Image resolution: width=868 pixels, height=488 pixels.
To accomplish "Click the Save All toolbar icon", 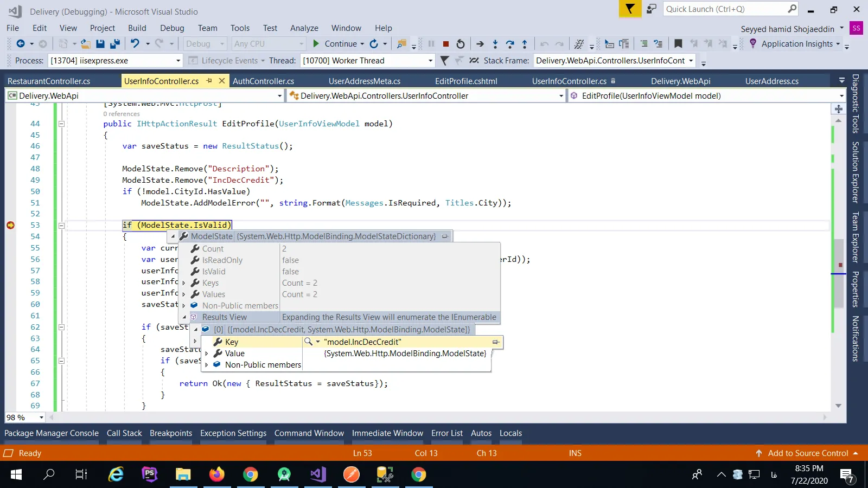I will pyautogui.click(x=114, y=44).
